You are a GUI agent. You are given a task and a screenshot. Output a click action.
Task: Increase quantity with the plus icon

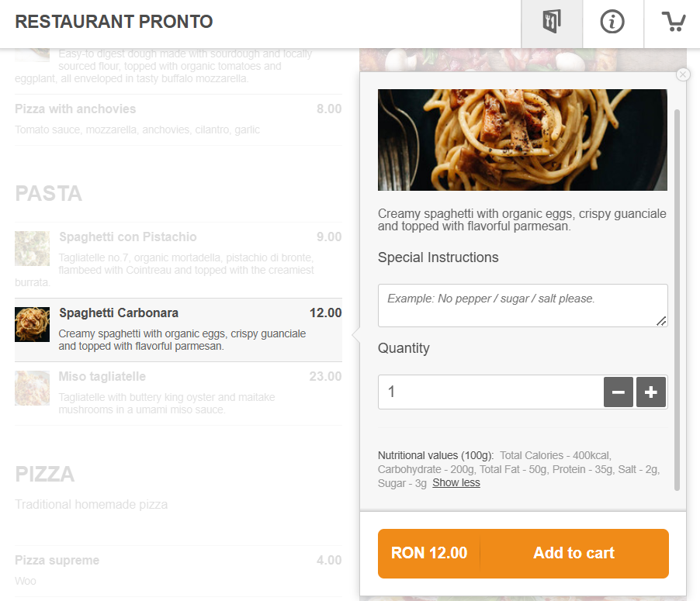(650, 392)
